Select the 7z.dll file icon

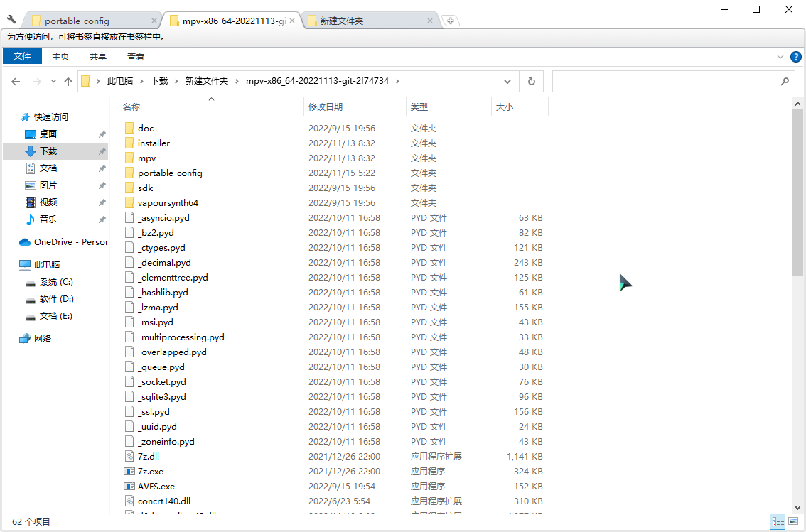pos(129,456)
